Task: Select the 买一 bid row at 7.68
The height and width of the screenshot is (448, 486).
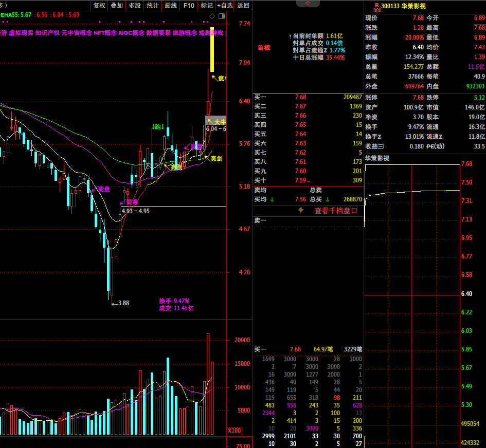Action: pos(308,97)
